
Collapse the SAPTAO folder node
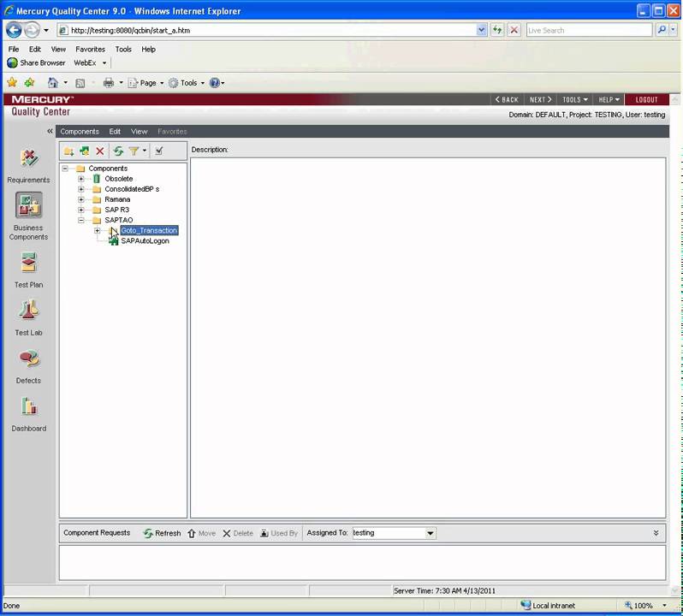[x=81, y=220]
